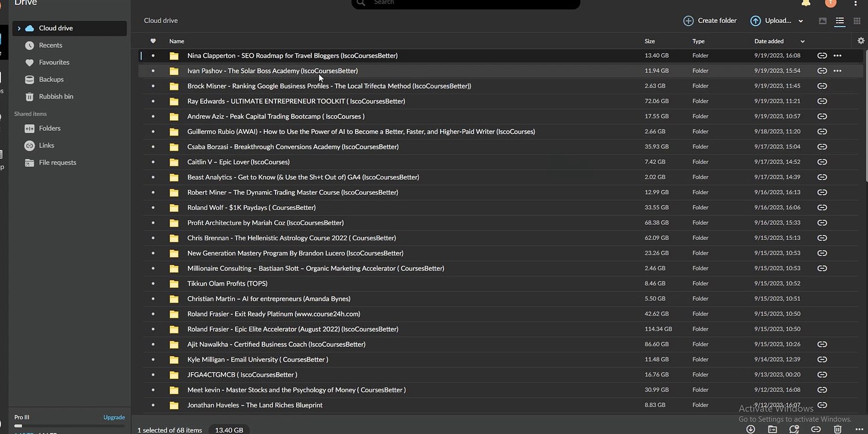
Task: Open more options for Nina Clapperton folder
Action: (837, 55)
